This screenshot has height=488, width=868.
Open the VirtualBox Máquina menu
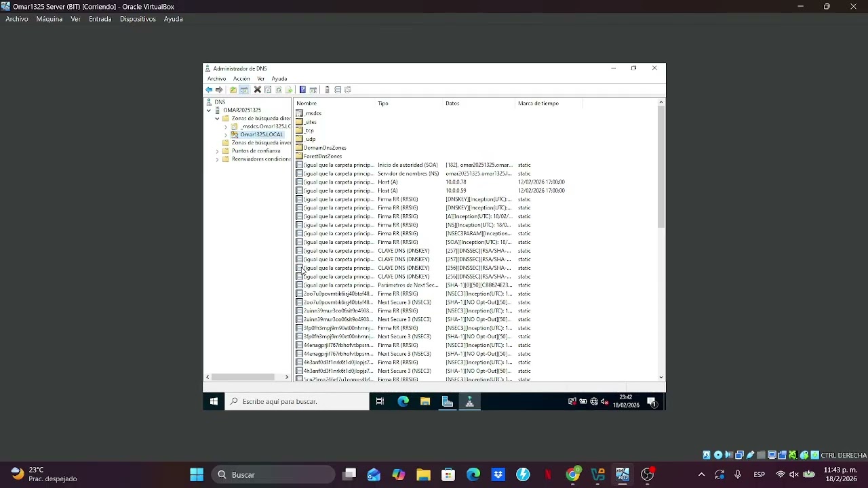click(x=50, y=19)
